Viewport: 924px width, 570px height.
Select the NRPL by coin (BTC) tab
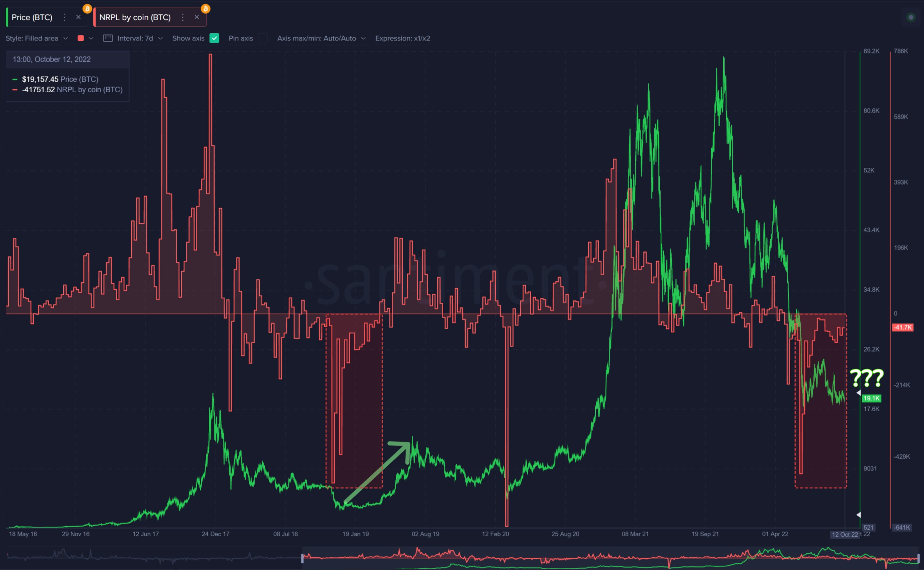coord(135,17)
